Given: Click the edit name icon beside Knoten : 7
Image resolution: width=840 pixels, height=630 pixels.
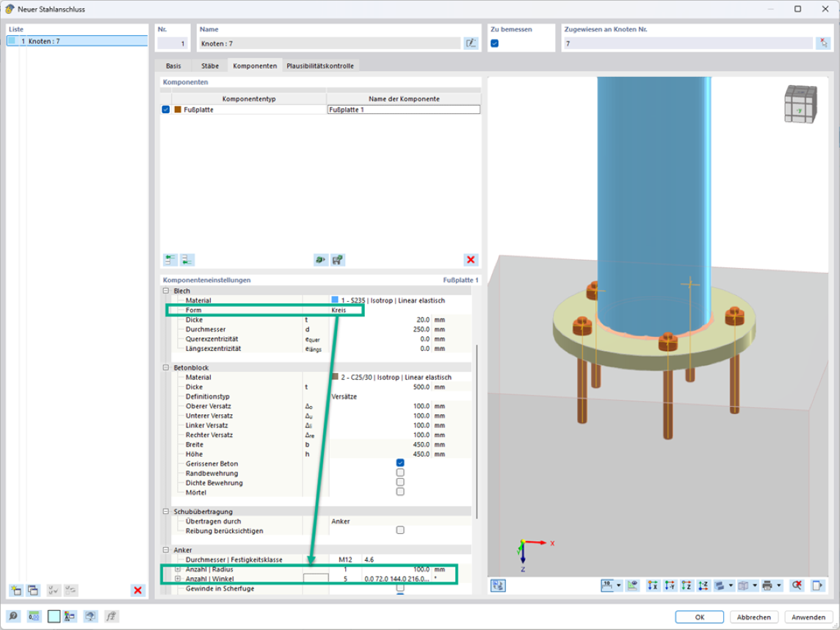Looking at the screenshot, I should pos(471,43).
